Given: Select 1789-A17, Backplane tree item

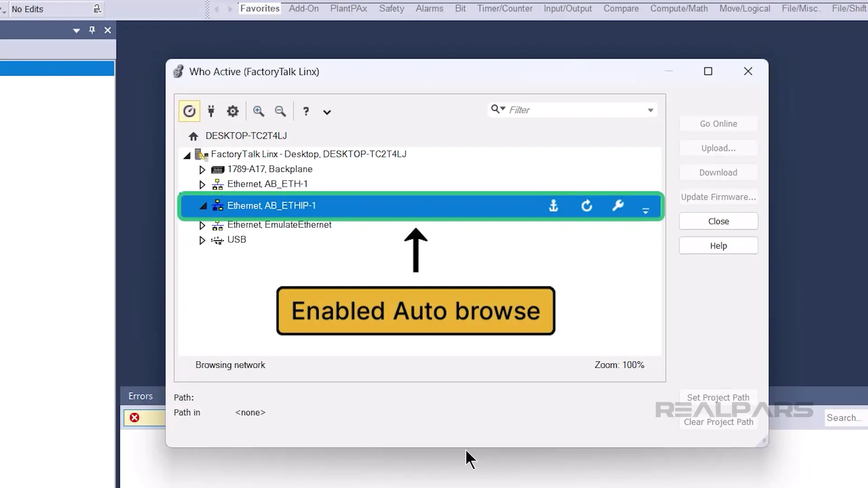Looking at the screenshot, I should (270, 169).
